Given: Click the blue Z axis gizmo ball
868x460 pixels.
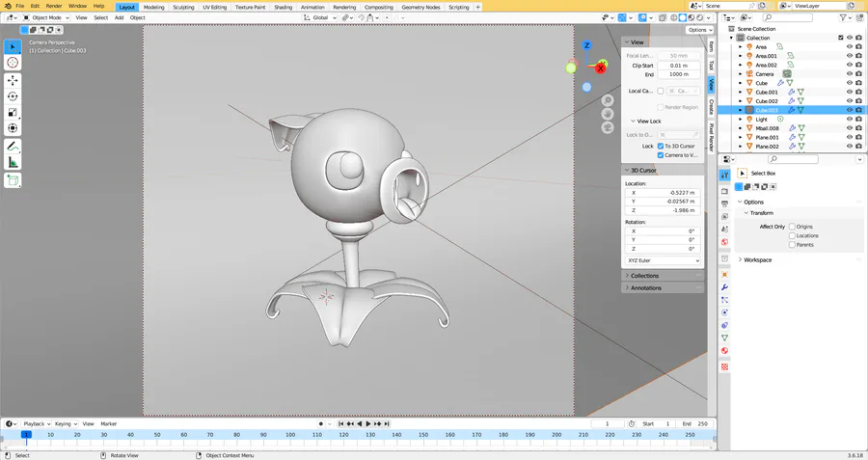Looking at the screenshot, I should 586,45.
